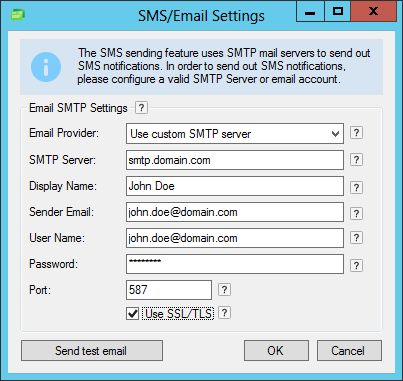This screenshot has width=403, height=381.
Task: Uncheck the Use SSL/TLS checkbox
Action: [133, 314]
